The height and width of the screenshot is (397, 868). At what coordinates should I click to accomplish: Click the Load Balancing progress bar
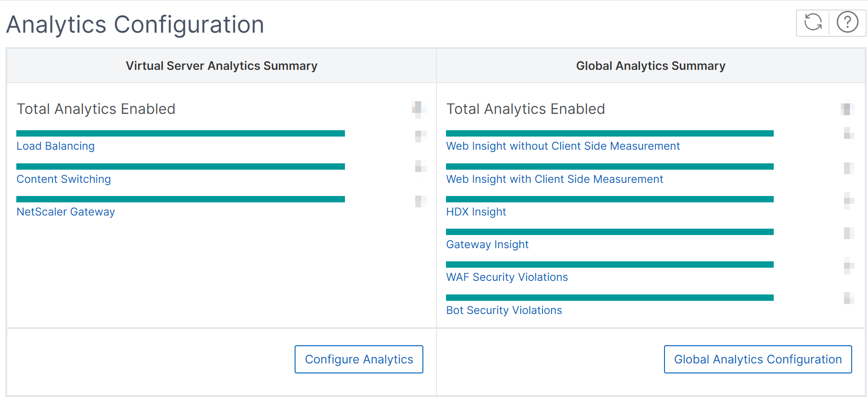tap(181, 133)
